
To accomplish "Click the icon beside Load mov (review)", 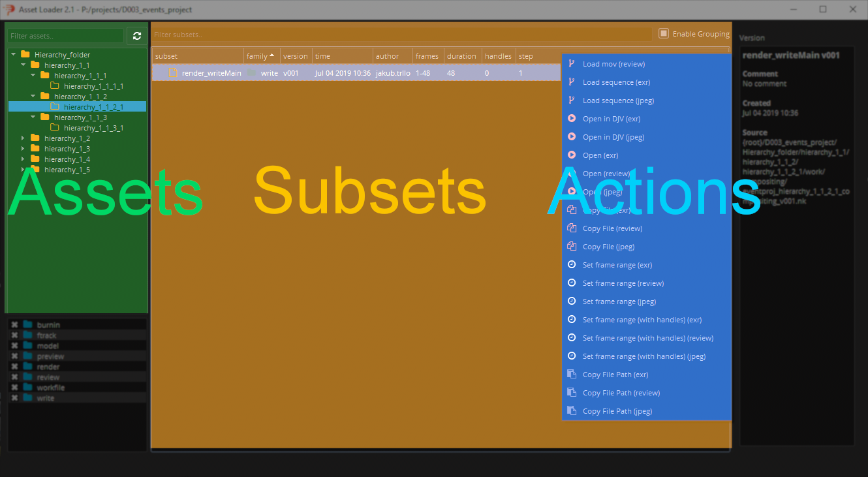I will coord(572,64).
